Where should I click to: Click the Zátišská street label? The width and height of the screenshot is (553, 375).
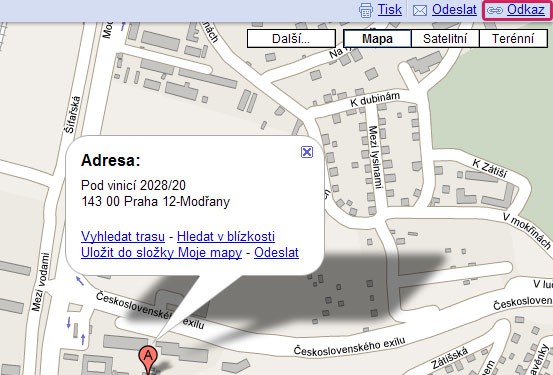pyautogui.click(x=450, y=359)
